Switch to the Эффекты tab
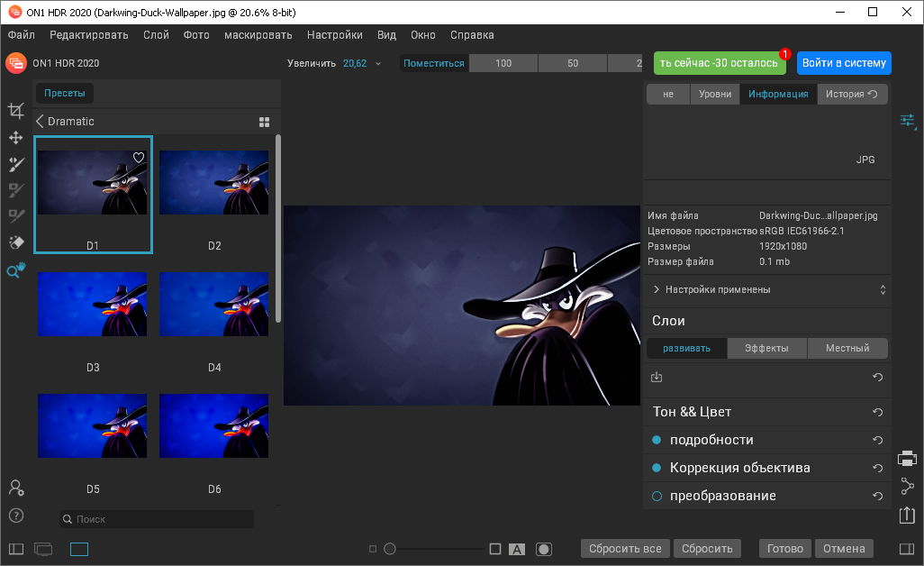924x566 pixels. (766, 349)
